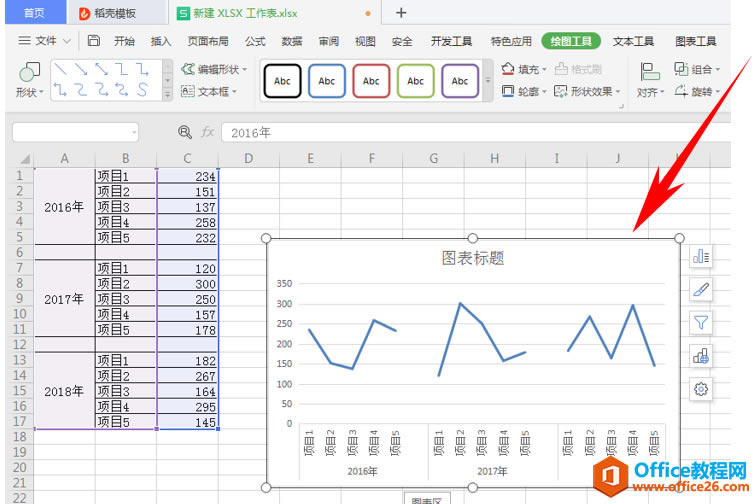Expand the Shape Effects dropdown arrow
This screenshot has height=504, width=756.
(x=618, y=92)
